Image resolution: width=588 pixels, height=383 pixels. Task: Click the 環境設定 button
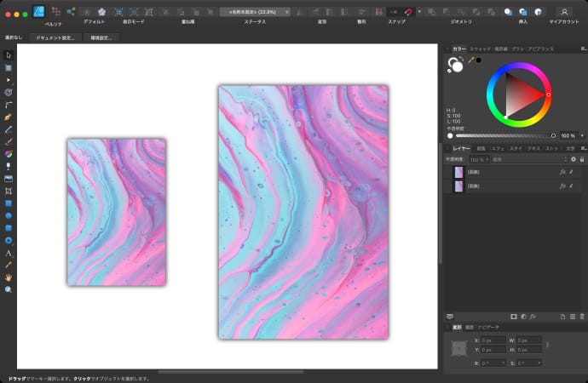pyautogui.click(x=102, y=38)
